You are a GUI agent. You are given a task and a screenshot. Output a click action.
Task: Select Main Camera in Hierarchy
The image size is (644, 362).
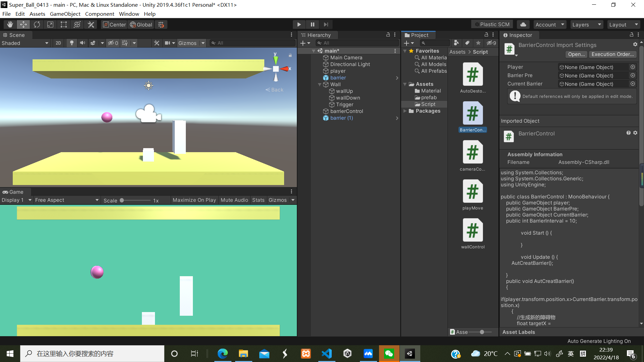pos(346,58)
